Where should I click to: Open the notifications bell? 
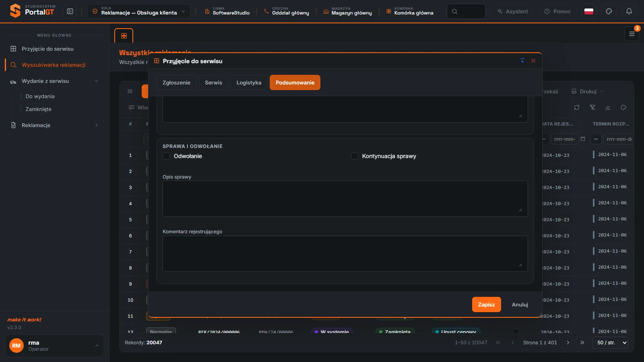click(x=629, y=11)
